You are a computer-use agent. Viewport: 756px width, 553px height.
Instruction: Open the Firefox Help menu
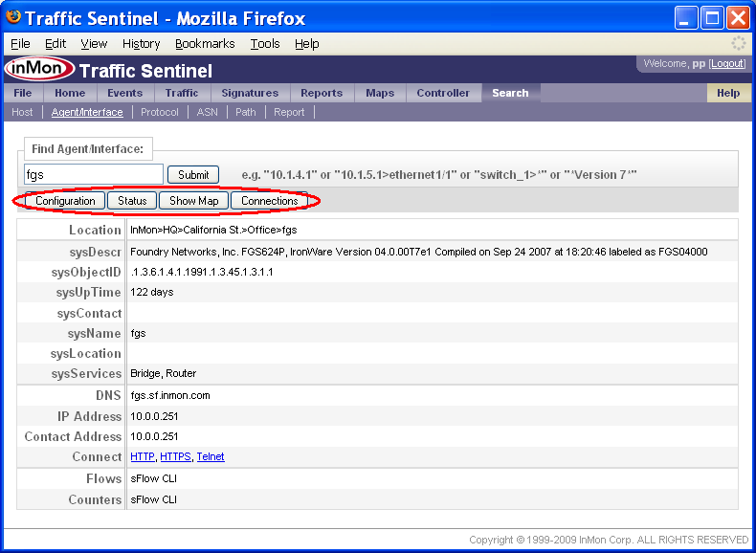coord(306,44)
